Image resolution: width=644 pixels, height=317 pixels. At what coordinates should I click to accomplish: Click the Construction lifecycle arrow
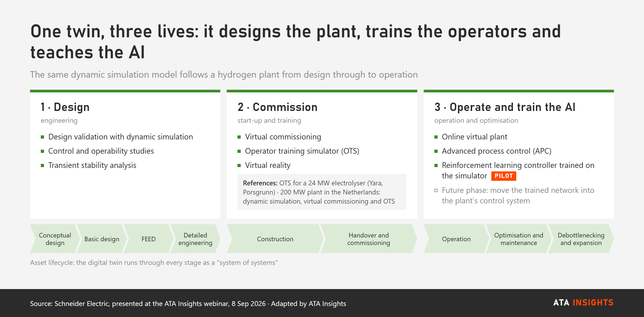[x=275, y=239]
